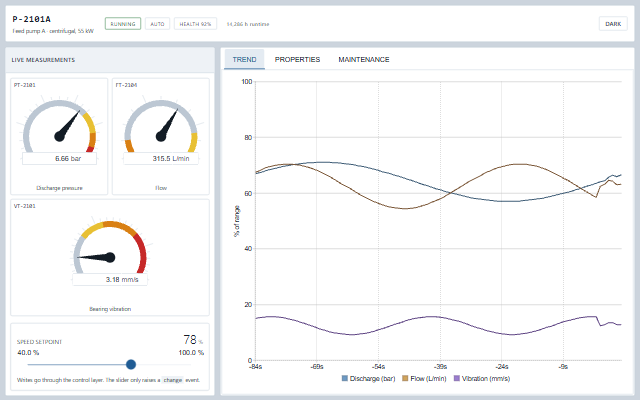This screenshot has height=400, width=640.
Task: Select the 3.18 mm/s readout
Action: click(x=110, y=280)
